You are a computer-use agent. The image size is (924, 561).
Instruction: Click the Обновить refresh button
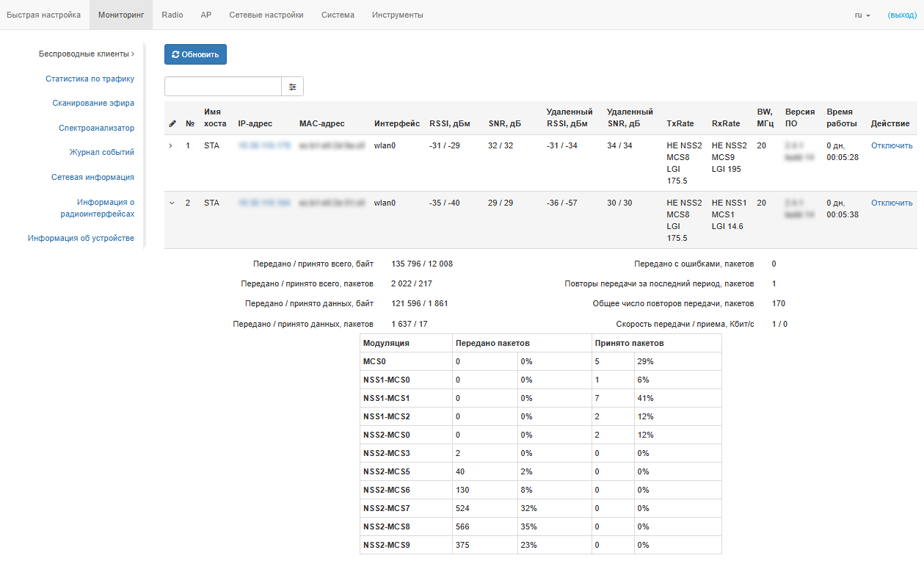pos(195,54)
